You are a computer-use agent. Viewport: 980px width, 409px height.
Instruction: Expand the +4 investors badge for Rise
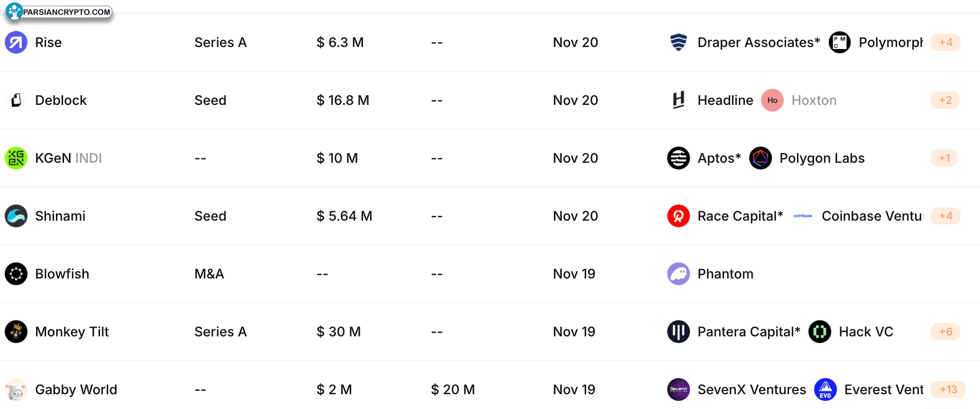click(x=946, y=42)
